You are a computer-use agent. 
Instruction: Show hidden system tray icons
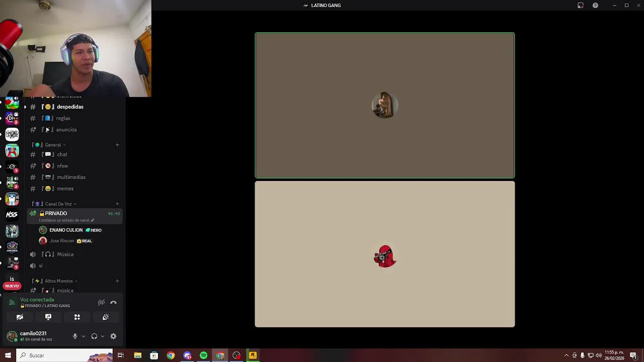coord(566,355)
